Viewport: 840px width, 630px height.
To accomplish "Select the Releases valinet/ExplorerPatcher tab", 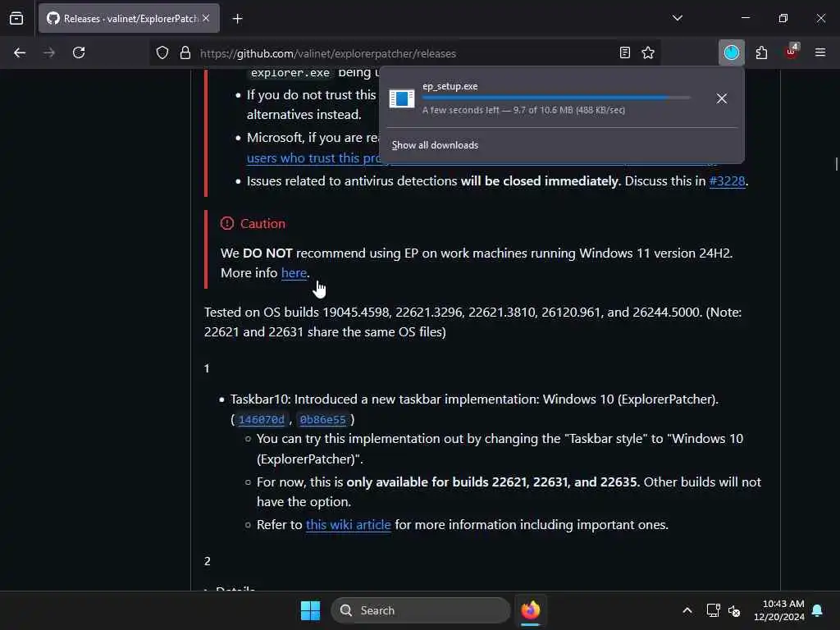I will pyautogui.click(x=129, y=19).
